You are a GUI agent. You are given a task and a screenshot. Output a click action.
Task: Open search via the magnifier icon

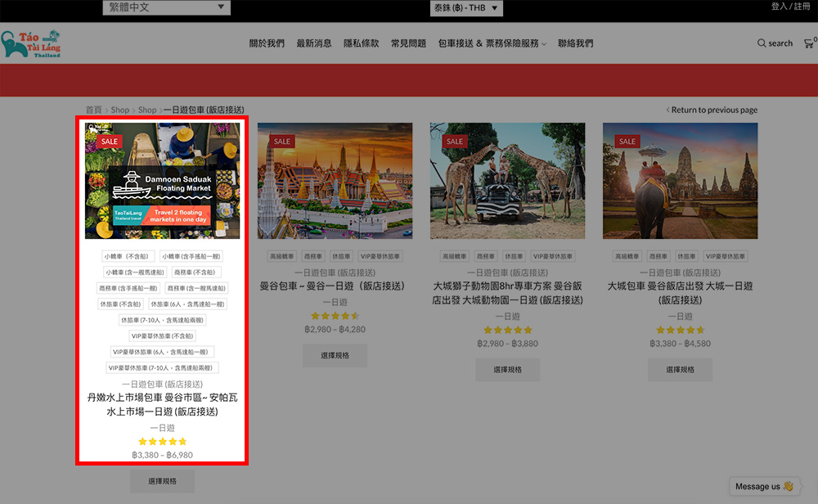pos(762,43)
